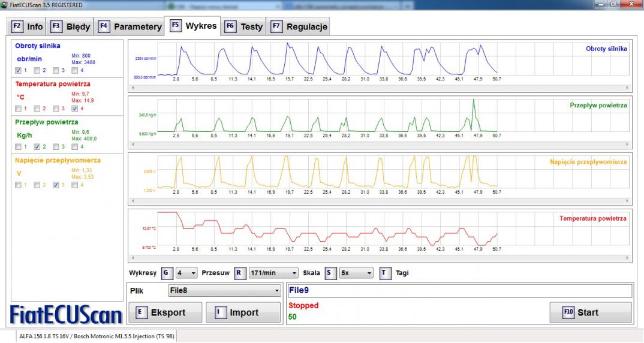644x343 pixels.
Task: Click the F7 key icon beside Regulacje
Action: [x=276, y=26]
